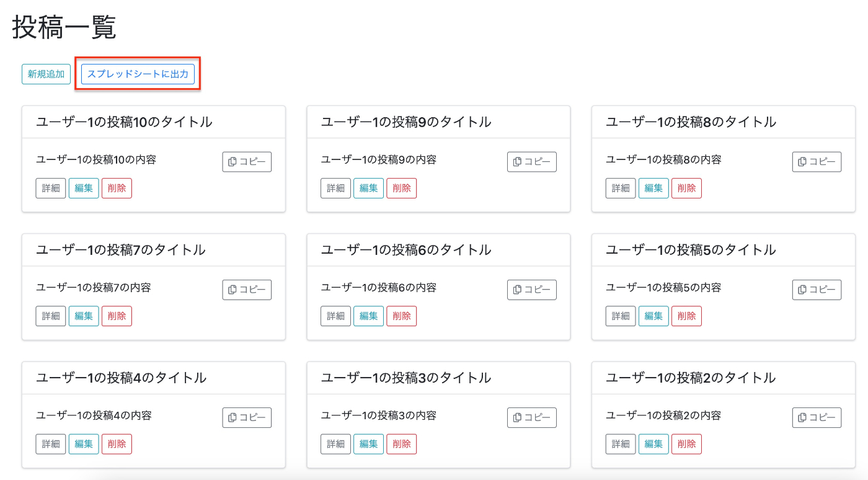868x480 pixels.
Task: Click copy icon on post 4 card
Action: (x=232, y=417)
